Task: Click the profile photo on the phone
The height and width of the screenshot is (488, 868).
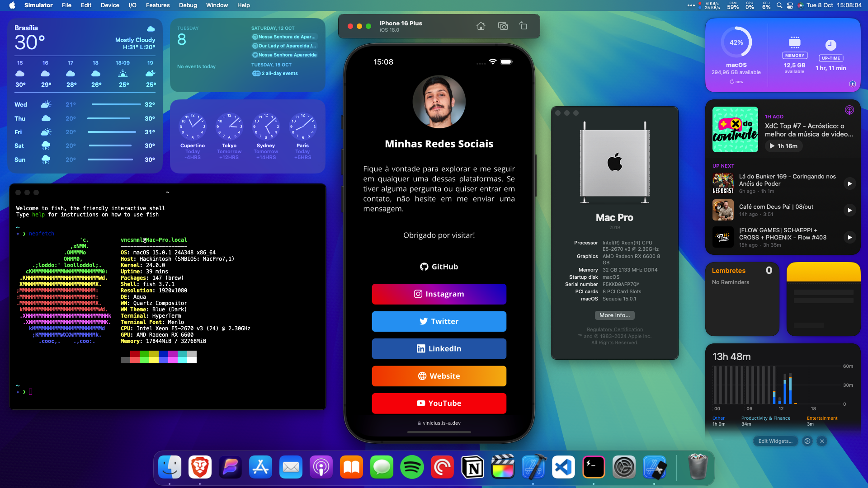Action: [439, 102]
